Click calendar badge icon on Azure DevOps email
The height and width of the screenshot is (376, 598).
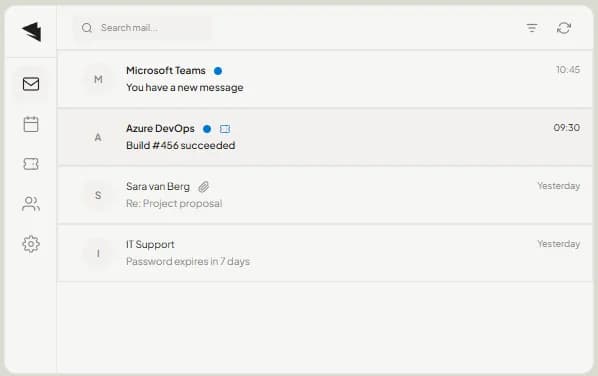point(225,129)
